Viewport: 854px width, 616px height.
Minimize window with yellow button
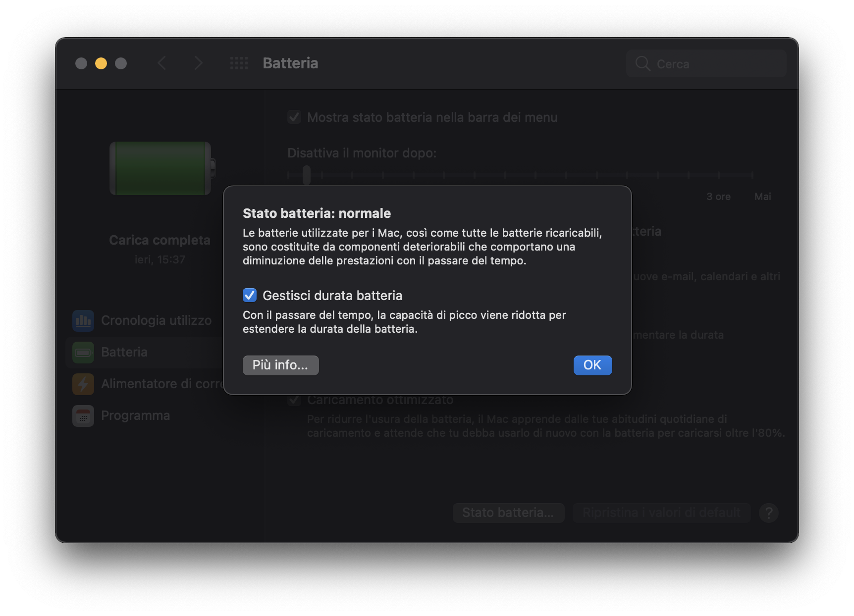coord(101,63)
